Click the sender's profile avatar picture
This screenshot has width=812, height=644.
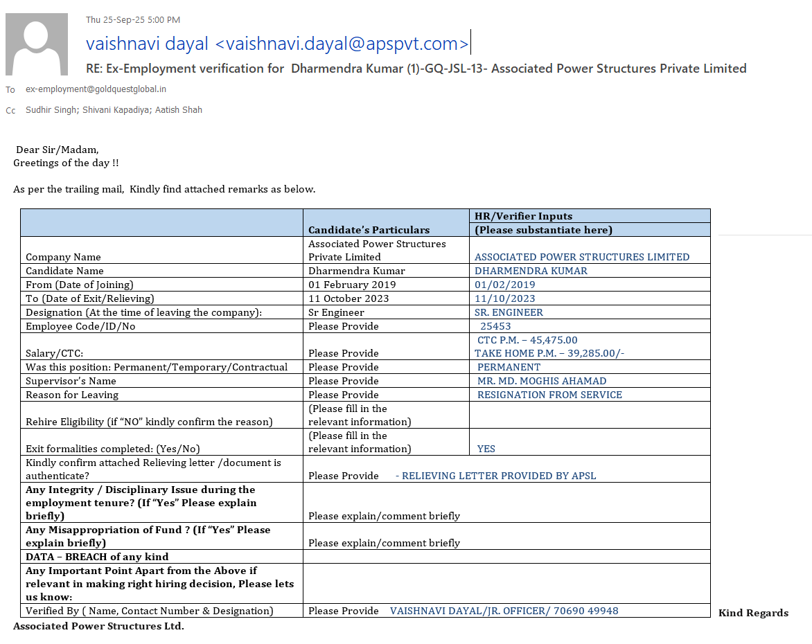pyautogui.click(x=37, y=44)
